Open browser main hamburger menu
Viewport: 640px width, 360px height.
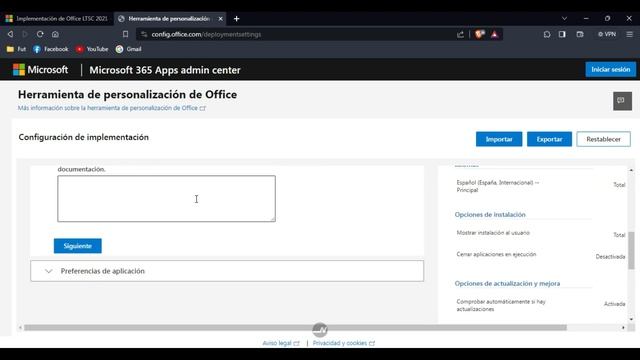click(630, 34)
